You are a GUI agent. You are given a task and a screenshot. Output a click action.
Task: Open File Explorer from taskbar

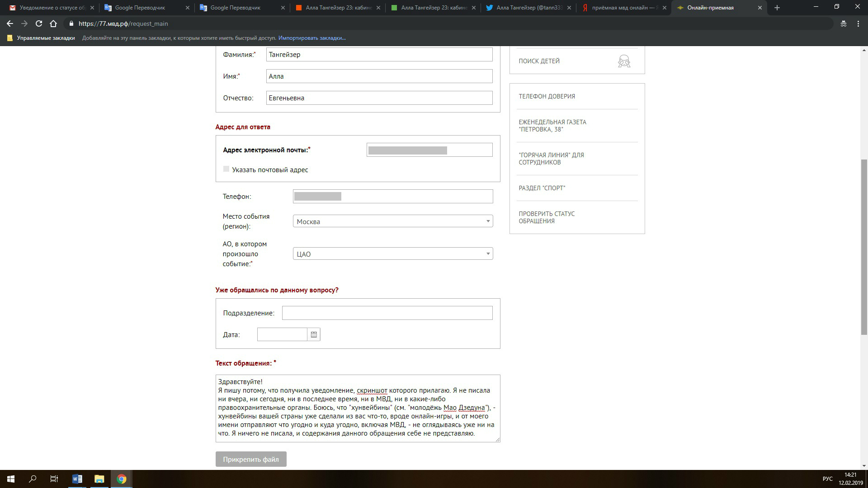[99, 479]
